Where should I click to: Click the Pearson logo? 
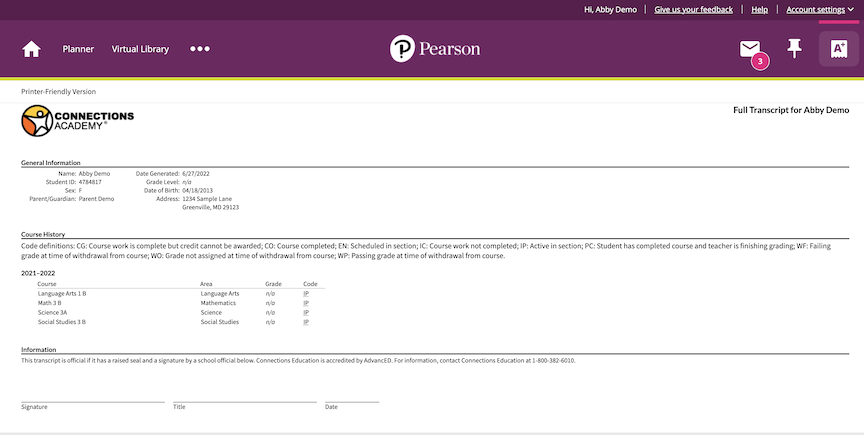(x=435, y=48)
